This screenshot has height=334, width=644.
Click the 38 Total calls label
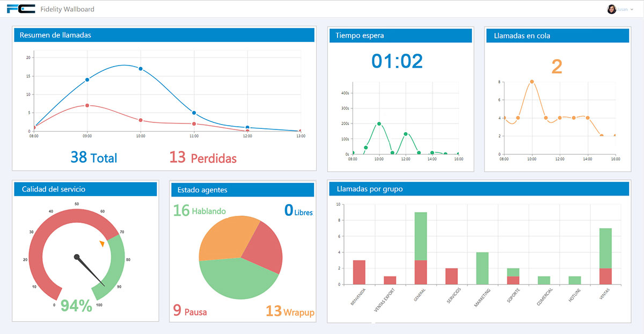94,157
